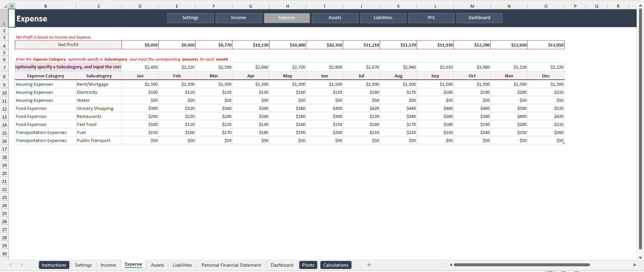Click the Subcategory column header
The height and width of the screenshot is (272, 644).
click(x=99, y=76)
